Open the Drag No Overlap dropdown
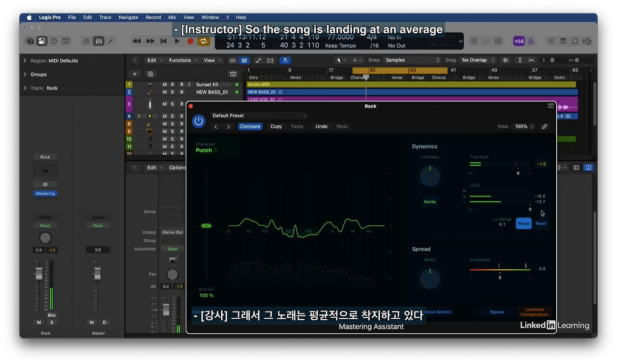617x364 pixels. [x=477, y=60]
